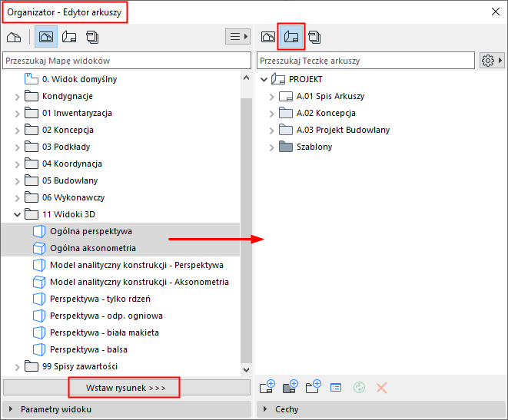
Task: Expand the 'A.01 Spis Arkuszy' item
Action: coord(271,97)
